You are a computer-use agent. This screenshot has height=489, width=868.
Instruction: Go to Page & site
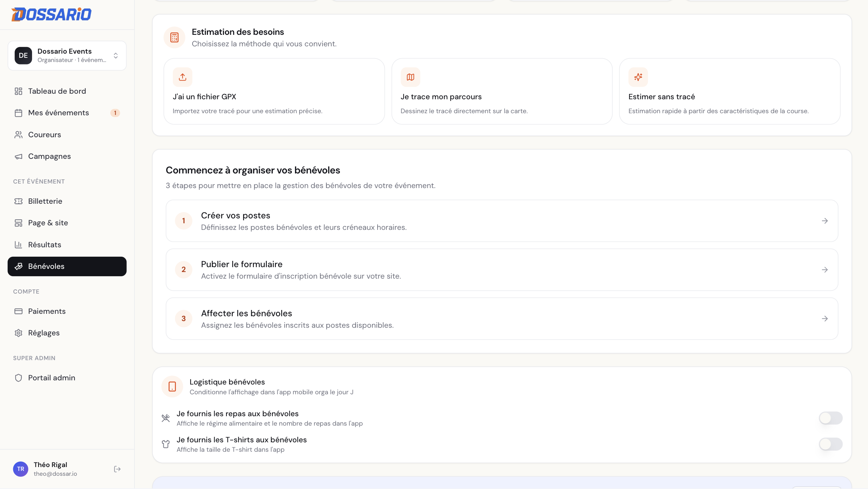pyautogui.click(x=67, y=223)
